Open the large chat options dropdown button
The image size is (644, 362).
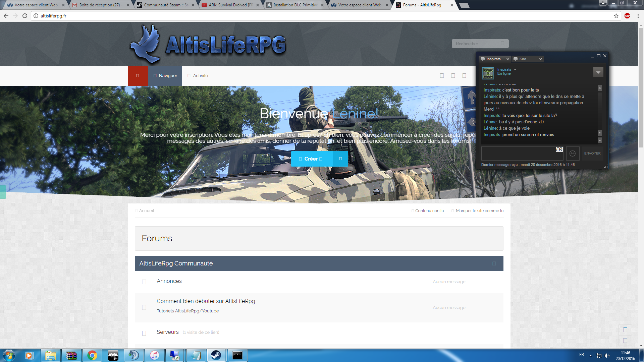click(x=598, y=72)
